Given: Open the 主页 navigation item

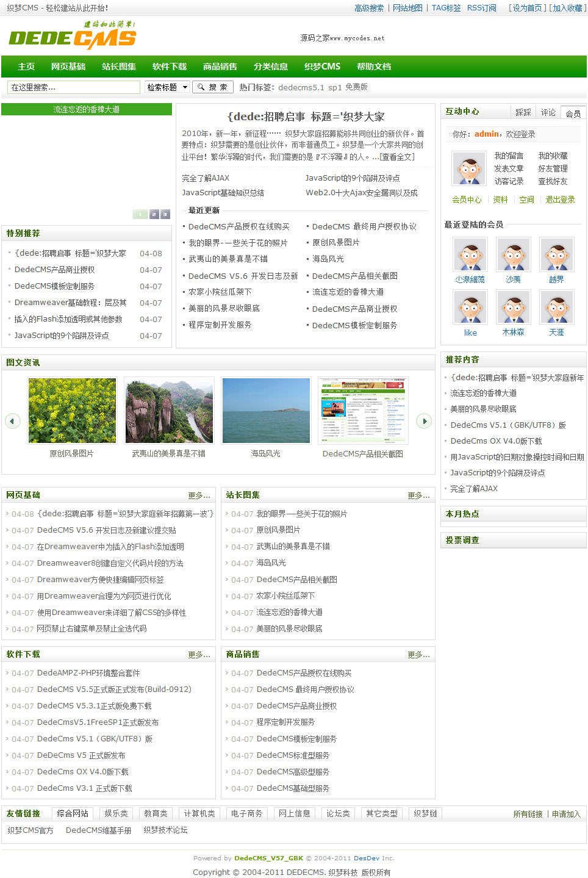Looking at the screenshot, I should 26,67.
